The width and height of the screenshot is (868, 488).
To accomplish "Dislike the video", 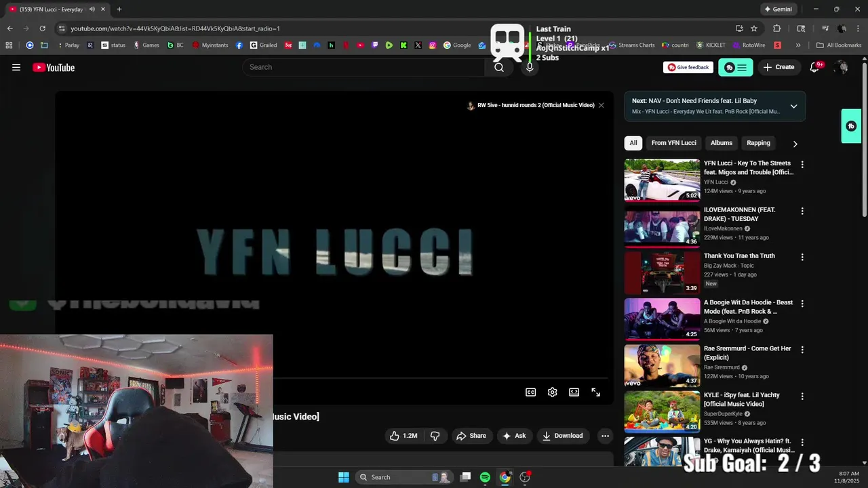I will (x=435, y=436).
